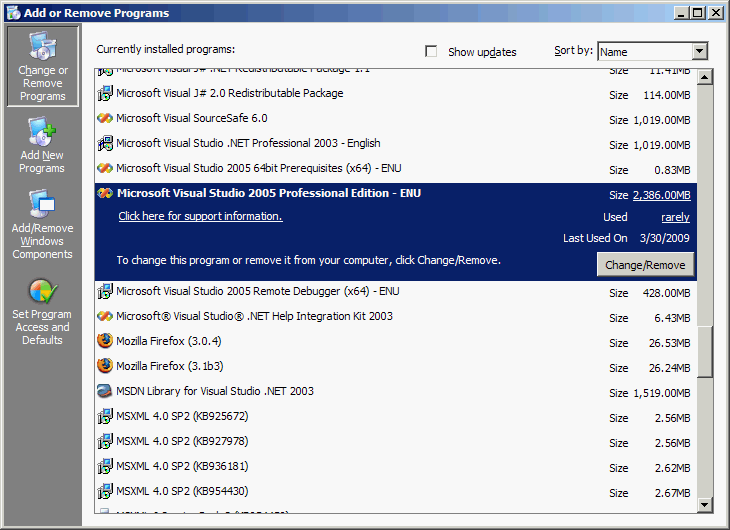Maximize the Add or Remove Programs window
This screenshot has width=730, height=530.
pyautogui.click(x=697, y=13)
